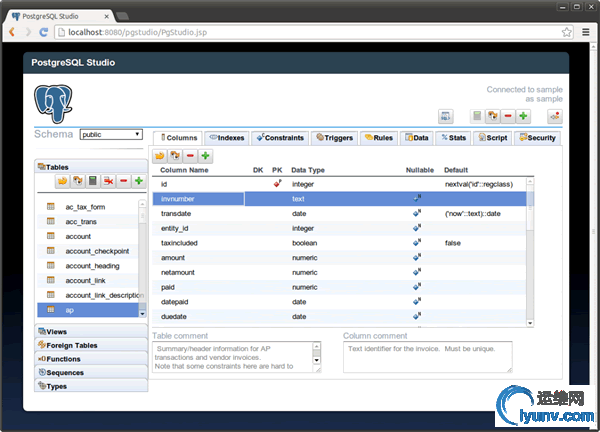The height and width of the screenshot is (432, 600).
Task: Switch to the Indexes tab
Action: pyautogui.click(x=227, y=138)
